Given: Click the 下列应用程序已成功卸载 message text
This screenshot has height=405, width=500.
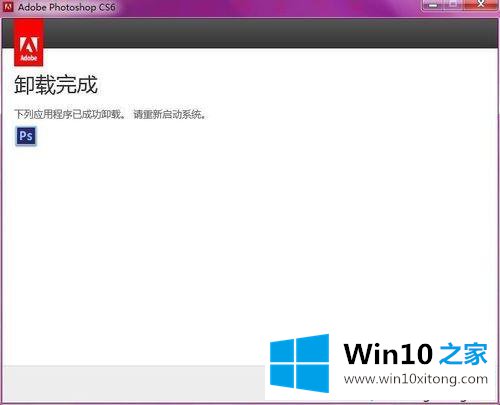Looking at the screenshot, I should coord(70,114).
